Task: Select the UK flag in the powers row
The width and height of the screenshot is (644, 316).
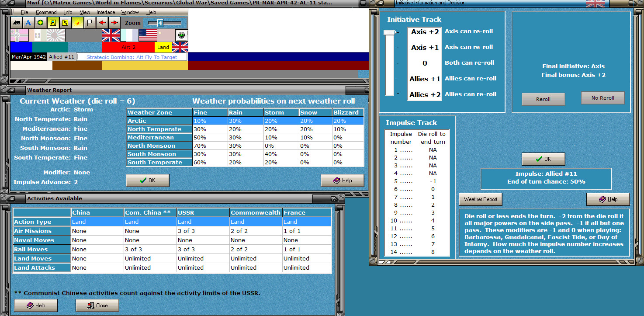Action: (x=111, y=35)
